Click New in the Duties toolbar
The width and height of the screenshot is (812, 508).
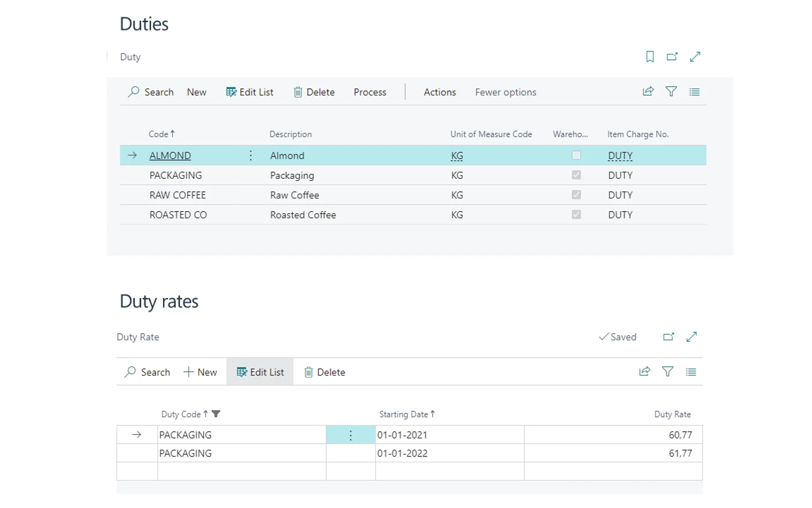(196, 92)
